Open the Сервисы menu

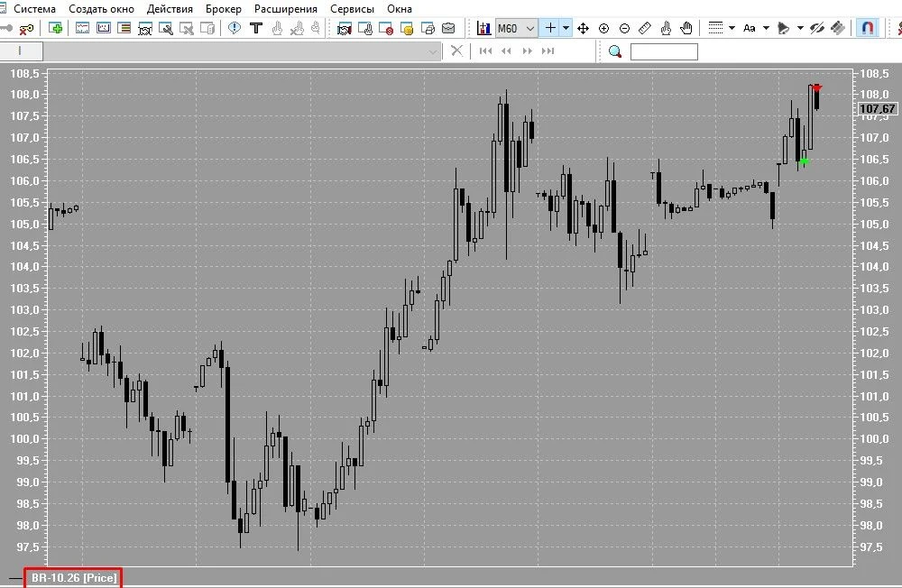[x=352, y=9]
